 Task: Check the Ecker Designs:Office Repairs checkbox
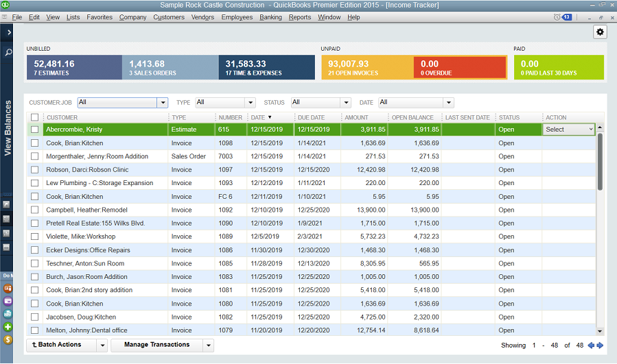[x=34, y=250]
